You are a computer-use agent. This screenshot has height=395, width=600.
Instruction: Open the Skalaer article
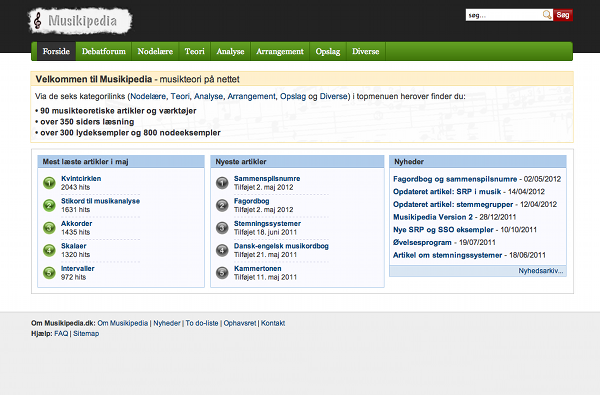tap(73, 246)
